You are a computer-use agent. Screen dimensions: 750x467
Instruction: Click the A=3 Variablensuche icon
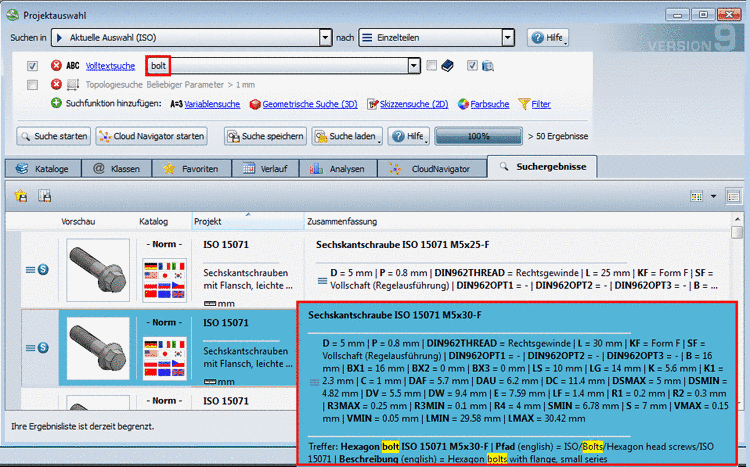tap(176, 104)
